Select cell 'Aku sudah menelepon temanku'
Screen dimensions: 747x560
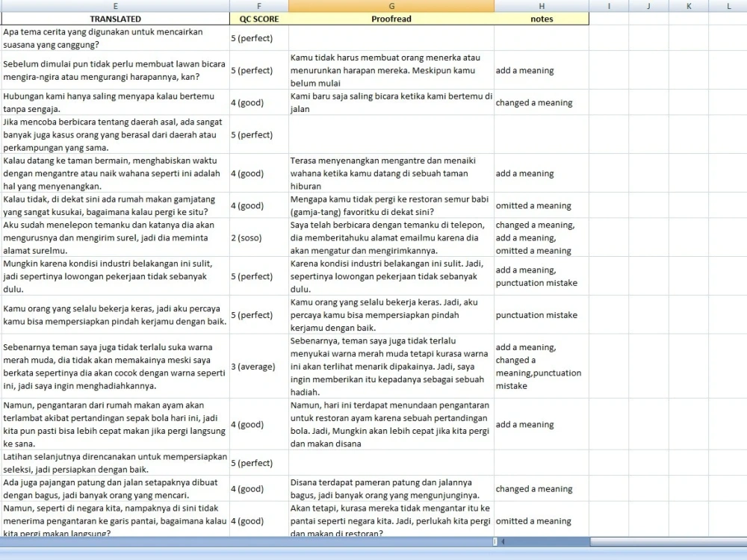click(115, 237)
